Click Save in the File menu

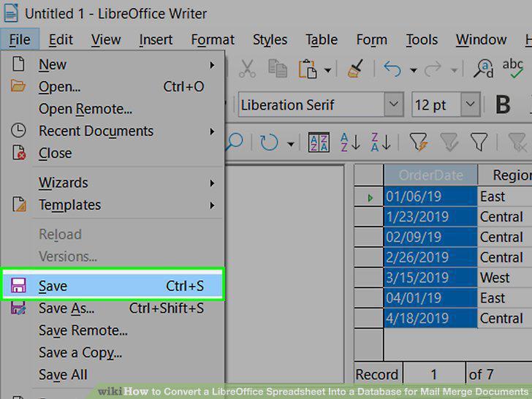pyautogui.click(x=113, y=286)
